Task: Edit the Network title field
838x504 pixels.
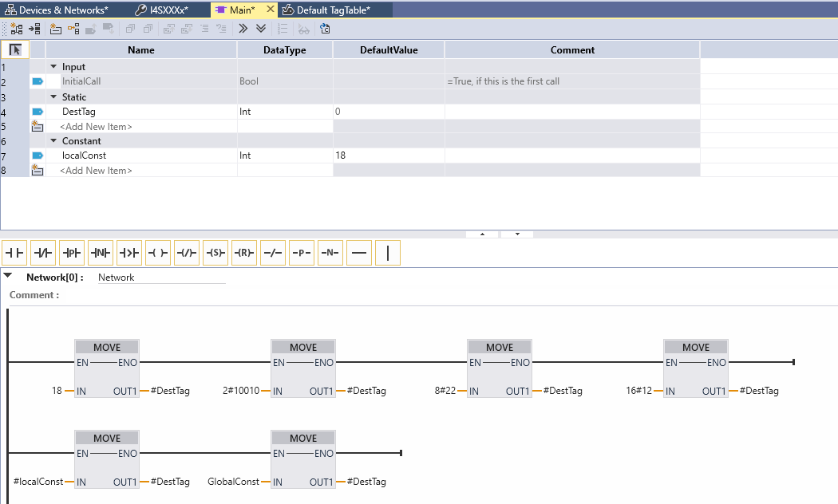Action: point(161,278)
